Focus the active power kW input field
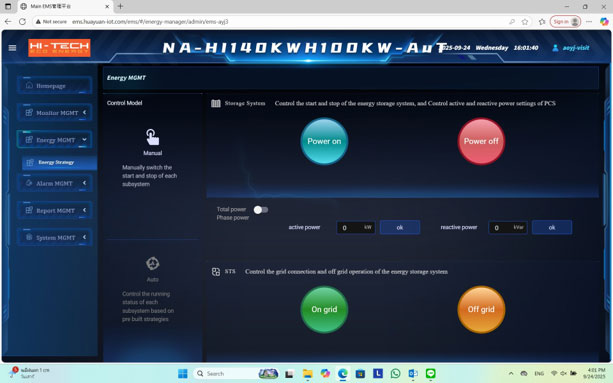This screenshot has width=613, height=383. (356, 227)
